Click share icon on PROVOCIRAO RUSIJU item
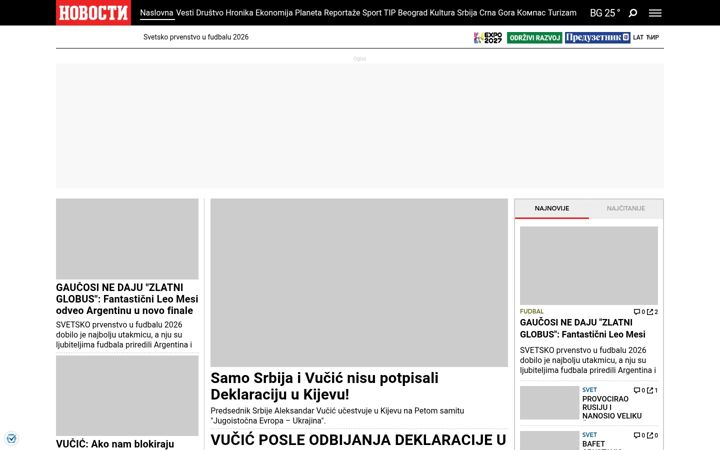This screenshot has width=720, height=450. point(652,390)
